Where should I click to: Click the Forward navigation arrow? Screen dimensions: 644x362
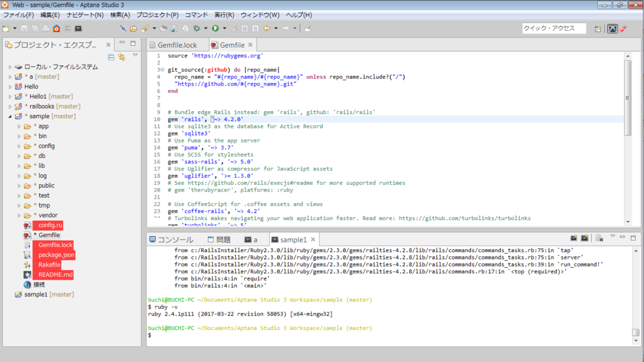(286, 28)
